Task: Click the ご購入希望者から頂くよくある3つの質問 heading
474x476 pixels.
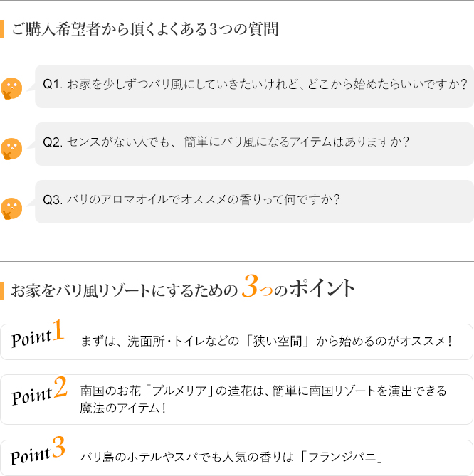Action: click(145, 29)
